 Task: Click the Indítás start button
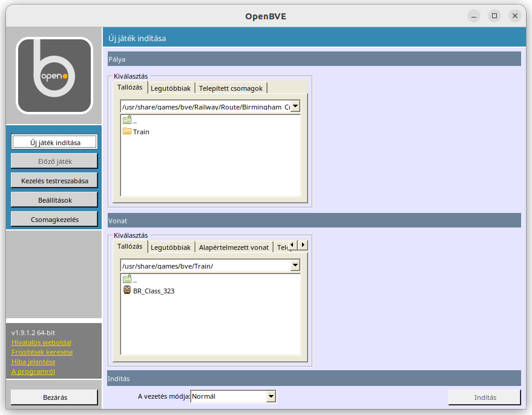pos(485,397)
